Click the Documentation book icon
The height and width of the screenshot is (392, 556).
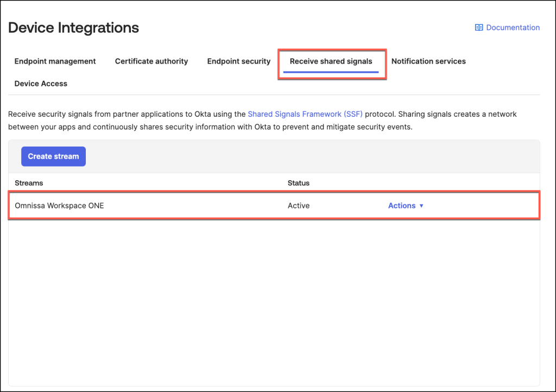pos(479,28)
